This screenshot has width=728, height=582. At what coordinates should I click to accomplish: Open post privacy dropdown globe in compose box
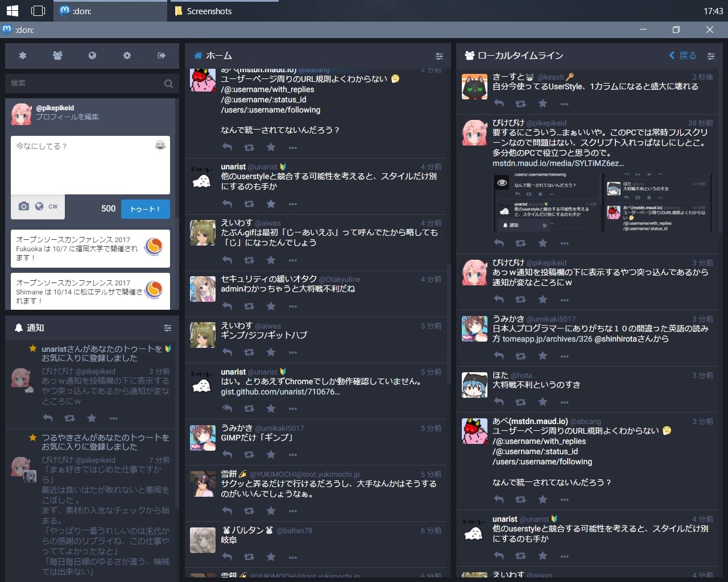point(39,206)
